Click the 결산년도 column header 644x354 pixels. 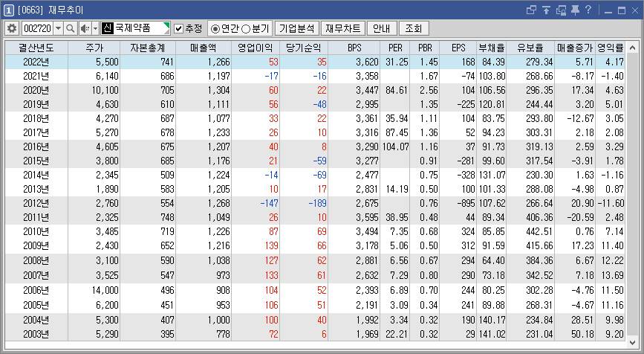coord(36,48)
